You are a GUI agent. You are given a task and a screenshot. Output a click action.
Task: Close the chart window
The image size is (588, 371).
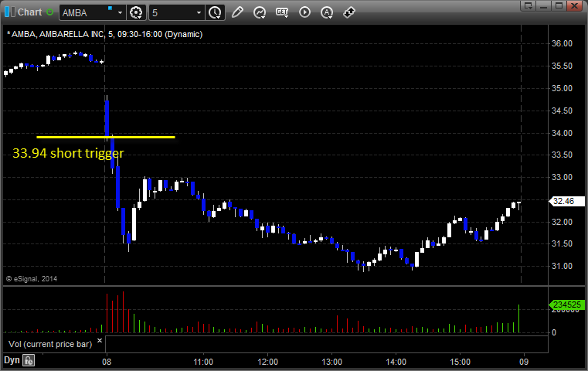[x=575, y=5]
